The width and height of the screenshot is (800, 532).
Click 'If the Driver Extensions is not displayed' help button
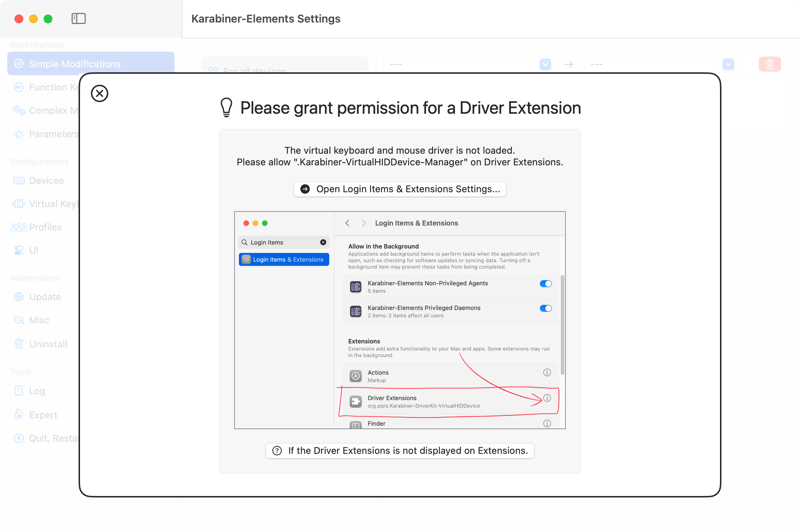[x=400, y=451]
